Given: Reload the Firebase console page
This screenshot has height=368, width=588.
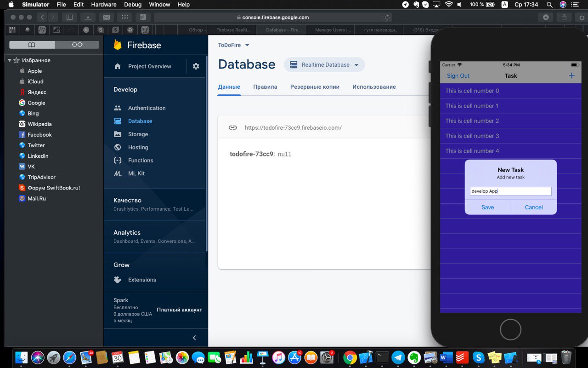Looking at the screenshot, I should point(387,17).
